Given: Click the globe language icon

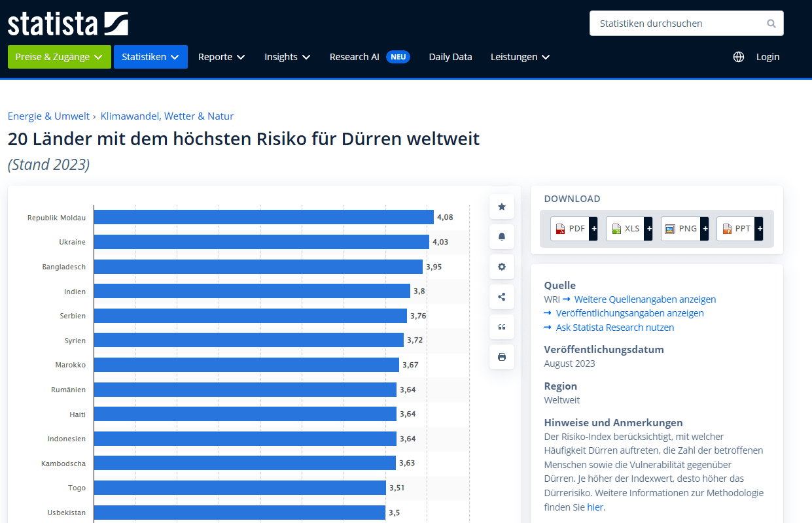Looking at the screenshot, I should [x=739, y=57].
